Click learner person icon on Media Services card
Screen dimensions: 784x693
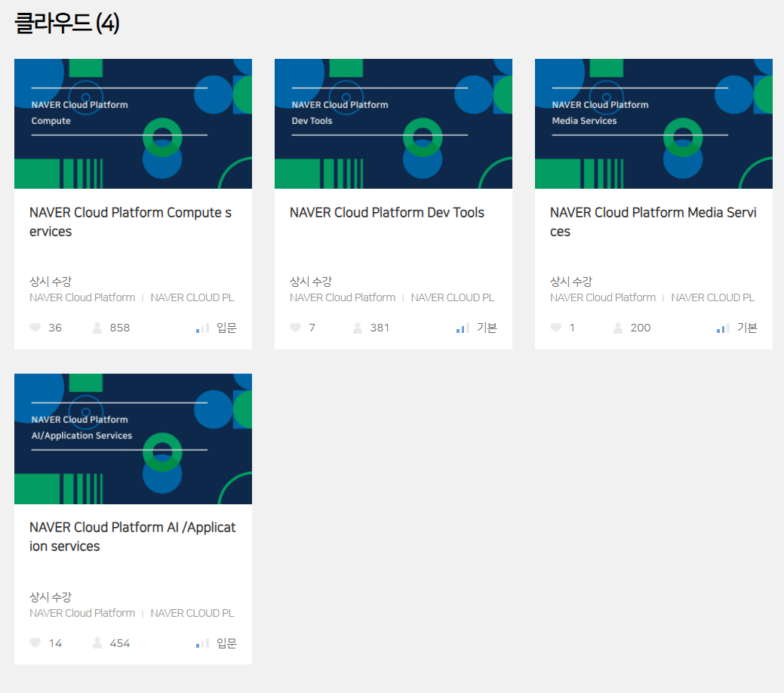click(618, 328)
